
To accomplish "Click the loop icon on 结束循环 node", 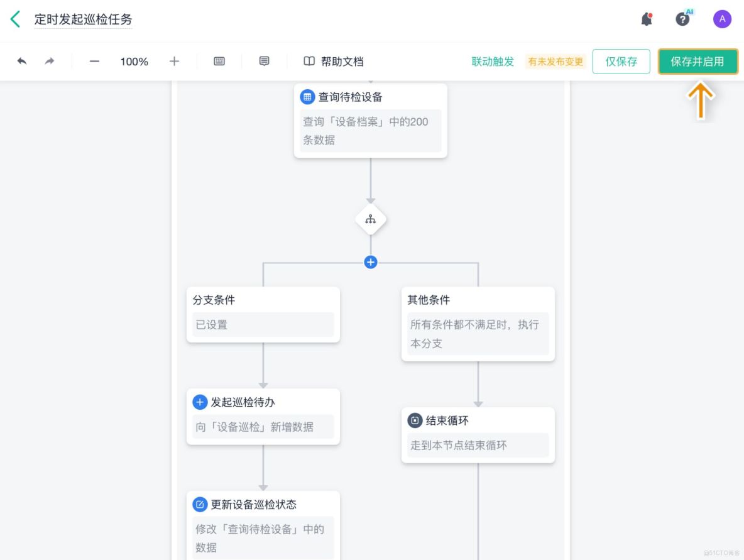I will [415, 420].
